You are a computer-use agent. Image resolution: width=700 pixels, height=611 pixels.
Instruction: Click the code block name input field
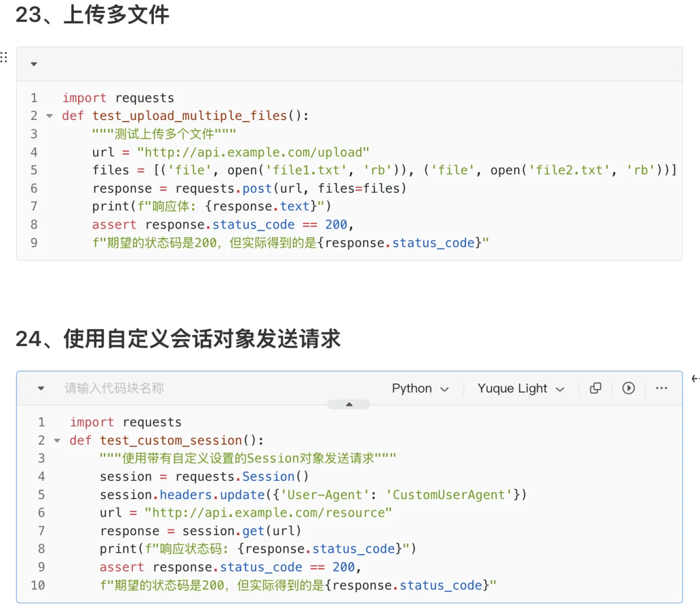click(114, 389)
